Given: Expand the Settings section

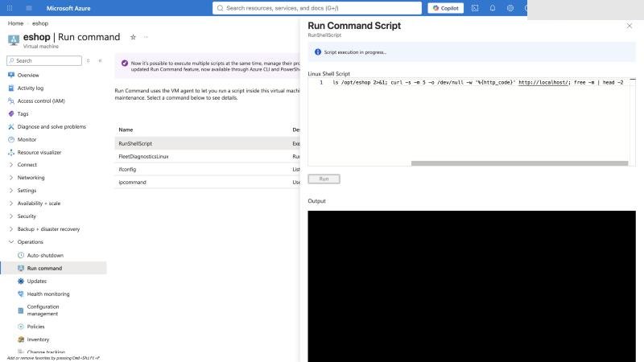Looking at the screenshot, I should (11, 191).
